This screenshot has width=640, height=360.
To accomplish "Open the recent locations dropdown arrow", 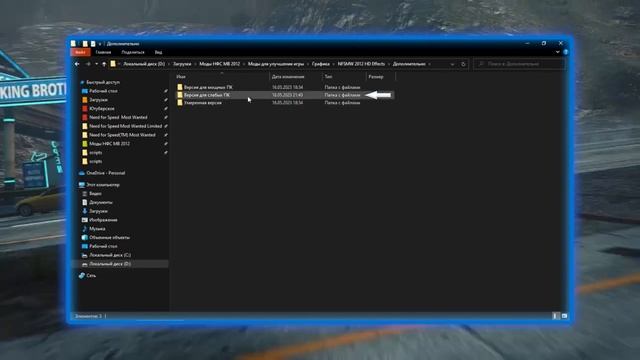I will pos(96,64).
